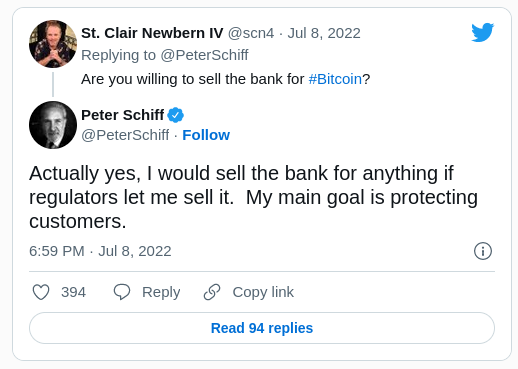This screenshot has height=369, width=518.
Task: Click Peter Schiff's verified badge
Action: (x=175, y=115)
